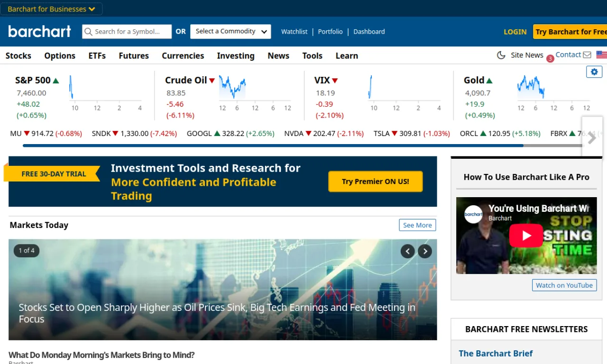Click the VIX index name
This screenshot has height=364, width=607.
(322, 80)
